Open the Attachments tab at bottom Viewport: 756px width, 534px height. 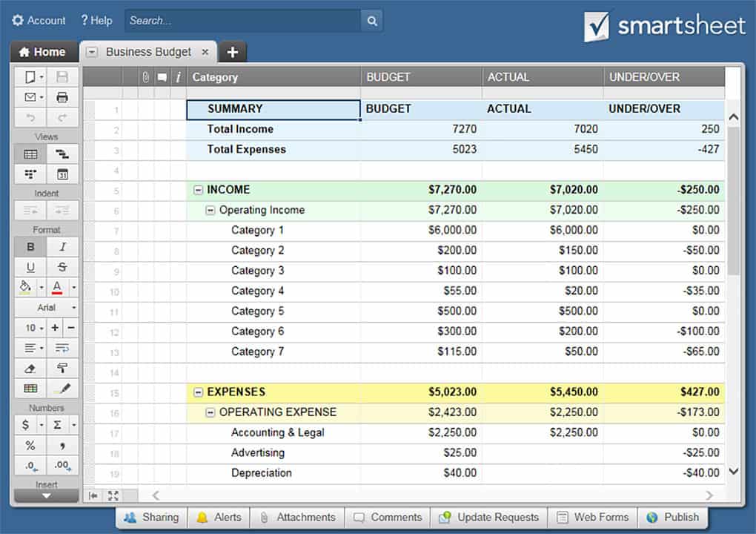coord(298,518)
